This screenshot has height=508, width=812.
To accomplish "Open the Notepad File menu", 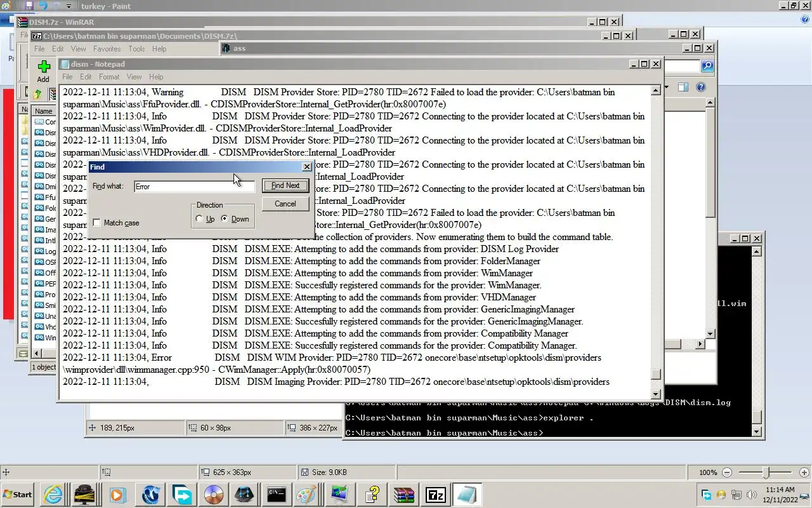I will [67, 77].
